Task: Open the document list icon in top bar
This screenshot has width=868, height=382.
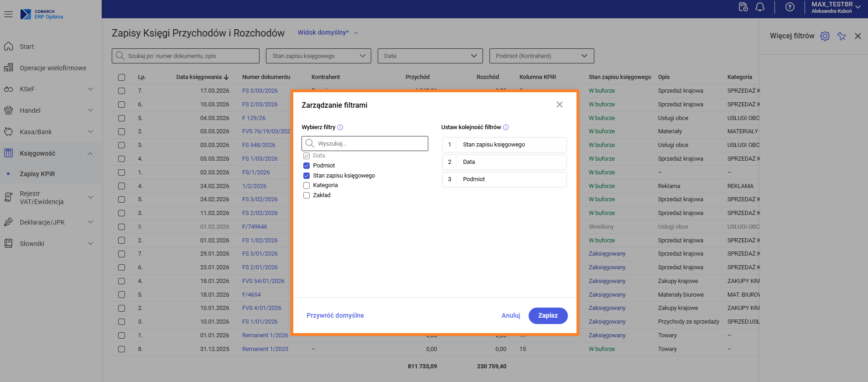Action: [x=743, y=7]
